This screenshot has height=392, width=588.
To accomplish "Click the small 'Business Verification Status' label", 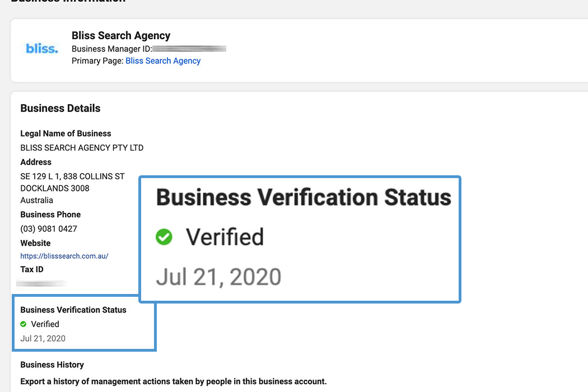I will tap(73, 310).
